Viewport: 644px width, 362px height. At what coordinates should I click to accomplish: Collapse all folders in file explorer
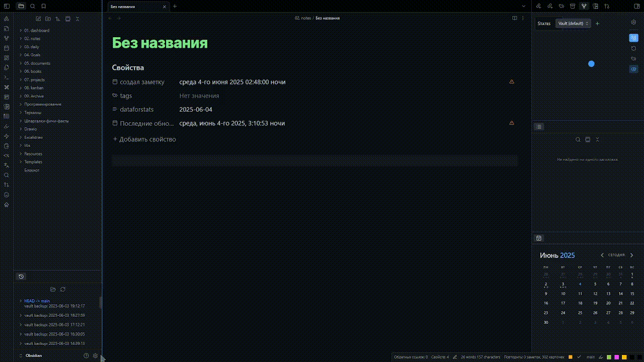click(x=77, y=19)
